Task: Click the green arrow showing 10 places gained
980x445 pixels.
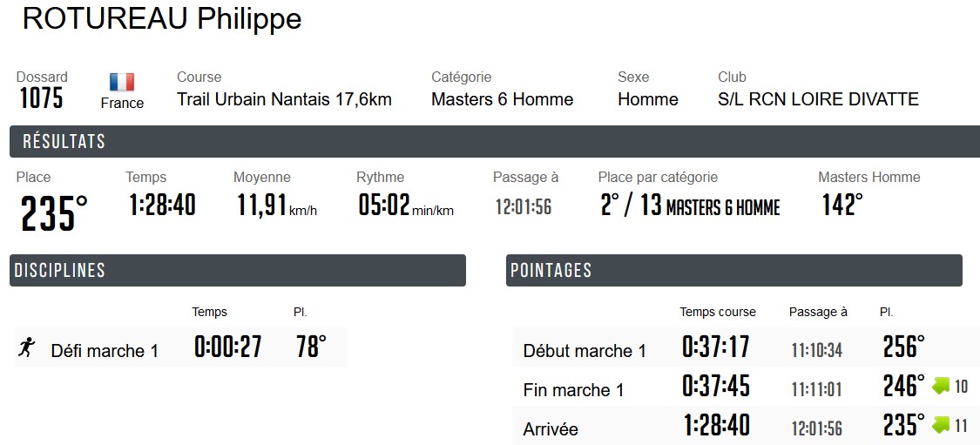Action: (941, 386)
